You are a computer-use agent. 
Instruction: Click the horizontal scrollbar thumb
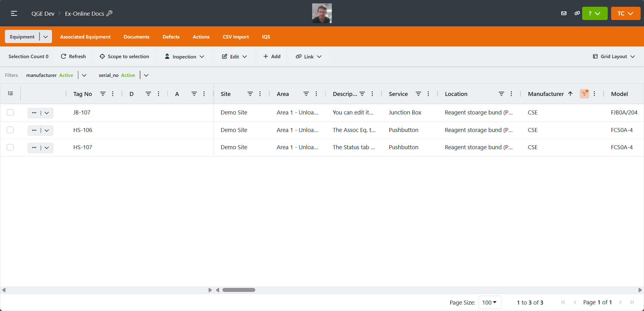(239, 290)
